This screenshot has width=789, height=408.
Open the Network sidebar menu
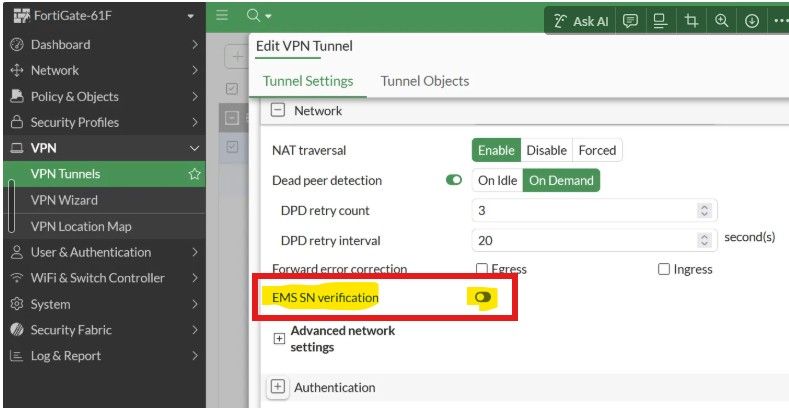105,70
